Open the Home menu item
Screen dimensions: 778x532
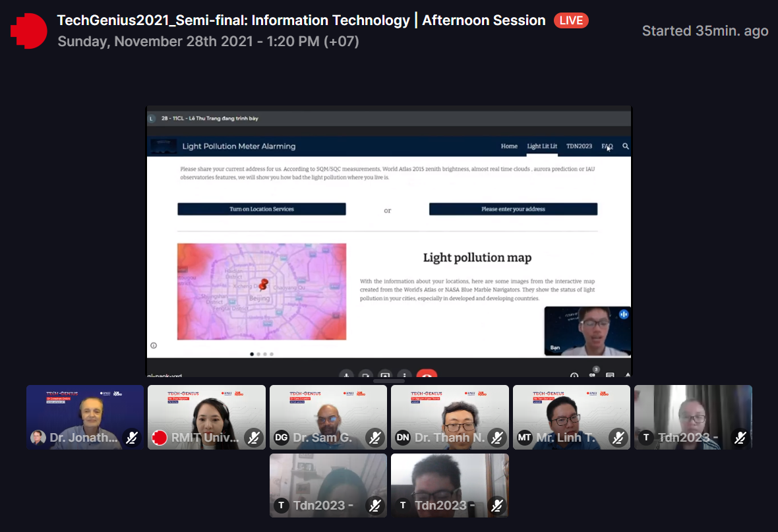click(509, 146)
